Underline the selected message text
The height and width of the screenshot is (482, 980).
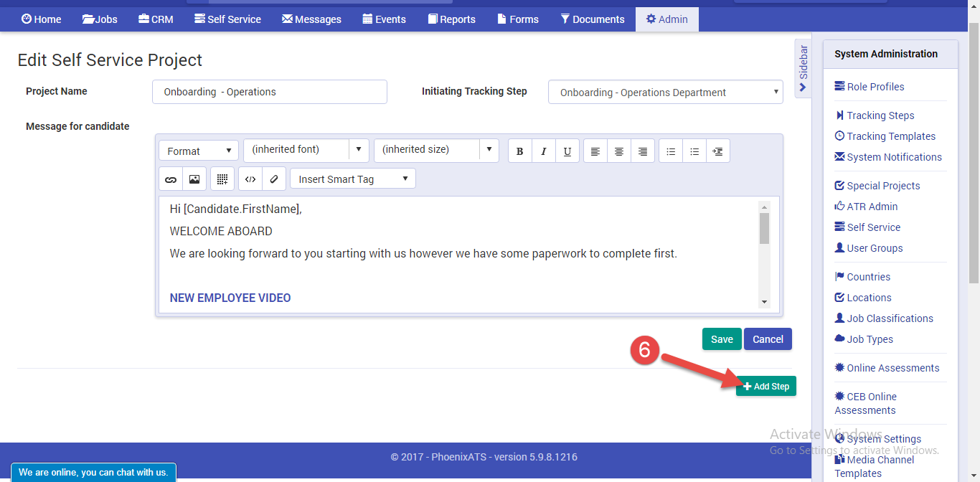coord(567,151)
